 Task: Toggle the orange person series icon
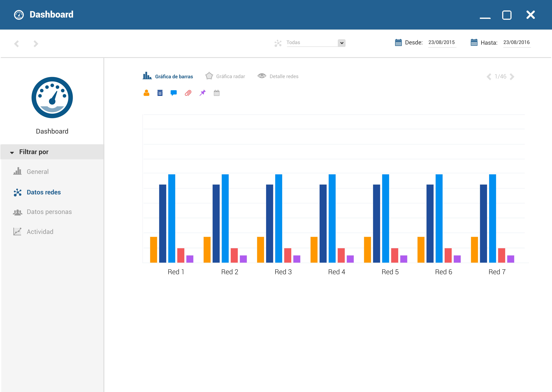click(147, 93)
